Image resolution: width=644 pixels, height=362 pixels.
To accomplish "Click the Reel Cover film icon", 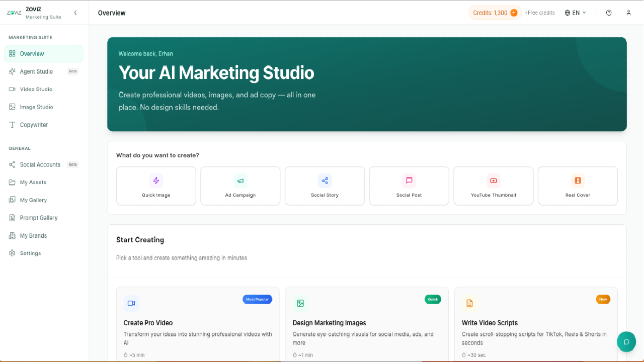I will (578, 180).
